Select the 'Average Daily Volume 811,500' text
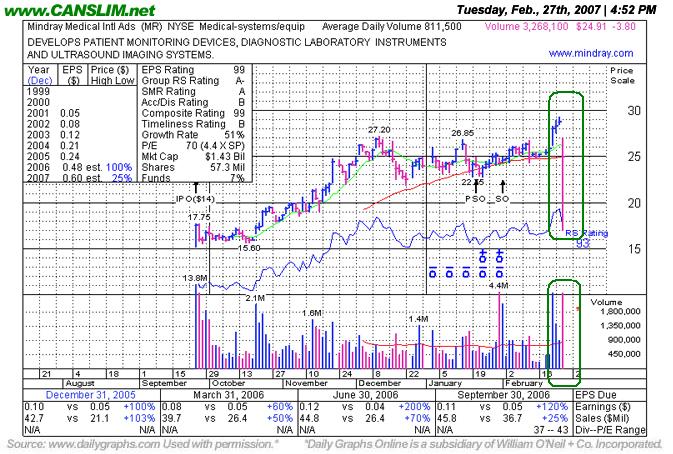The width and height of the screenshot is (673, 454). tap(391, 27)
